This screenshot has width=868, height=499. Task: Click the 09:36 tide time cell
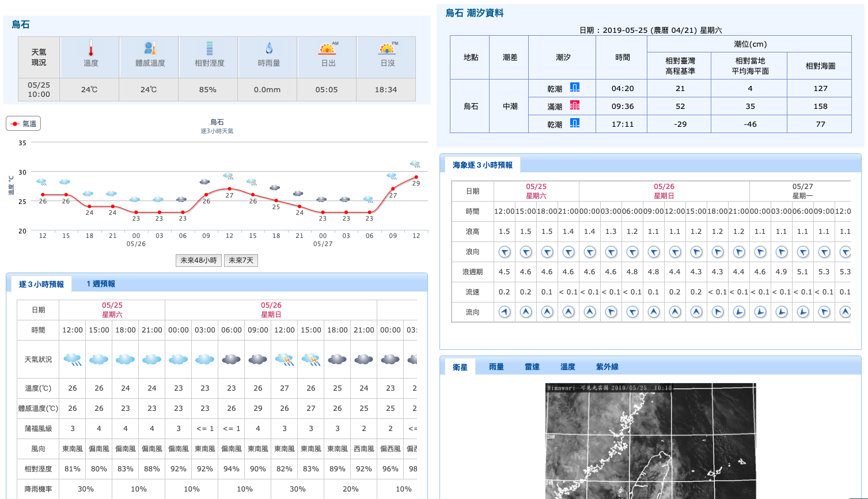point(623,106)
